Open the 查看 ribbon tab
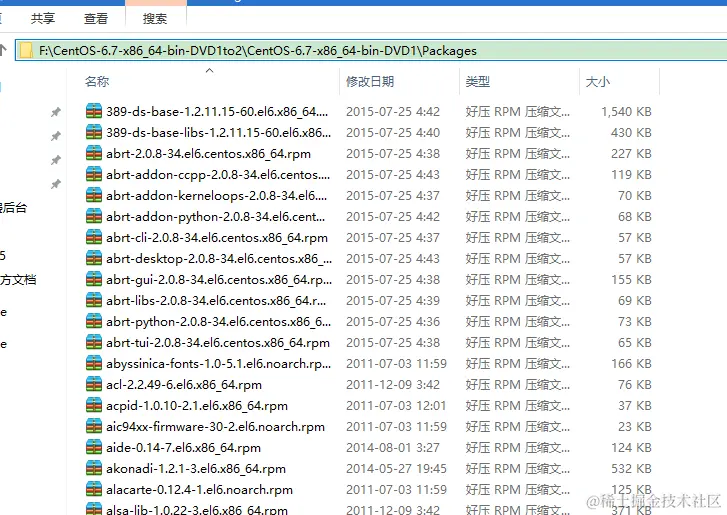Image resolution: width=727 pixels, height=515 pixels. (x=96, y=19)
